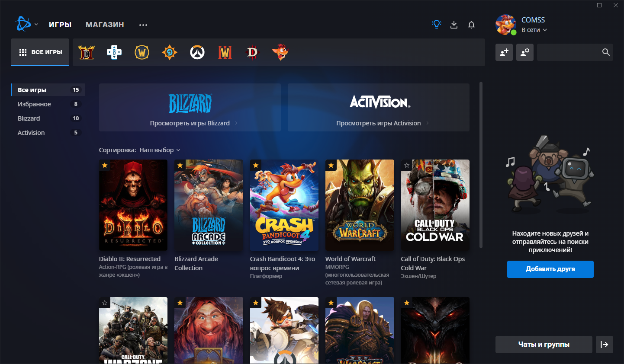Select the ВСЕ ИГРЫ tab
624x364 pixels.
(x=40, y=52)
